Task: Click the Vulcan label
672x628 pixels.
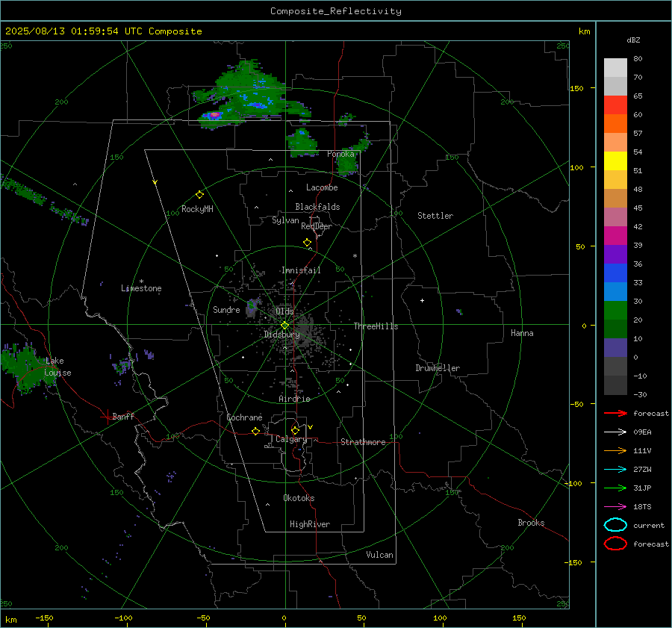Action: point(379,555)
